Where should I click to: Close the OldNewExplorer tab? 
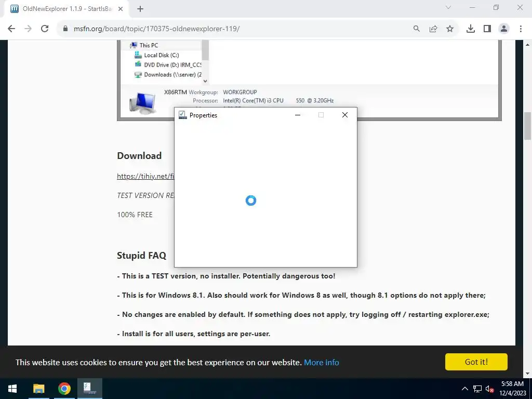121,9
